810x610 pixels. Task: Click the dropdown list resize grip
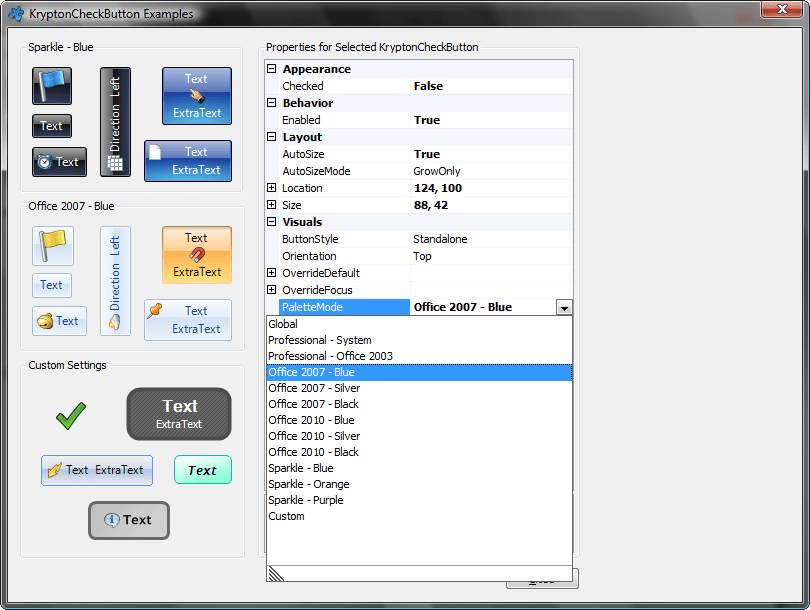click(277, 573)
